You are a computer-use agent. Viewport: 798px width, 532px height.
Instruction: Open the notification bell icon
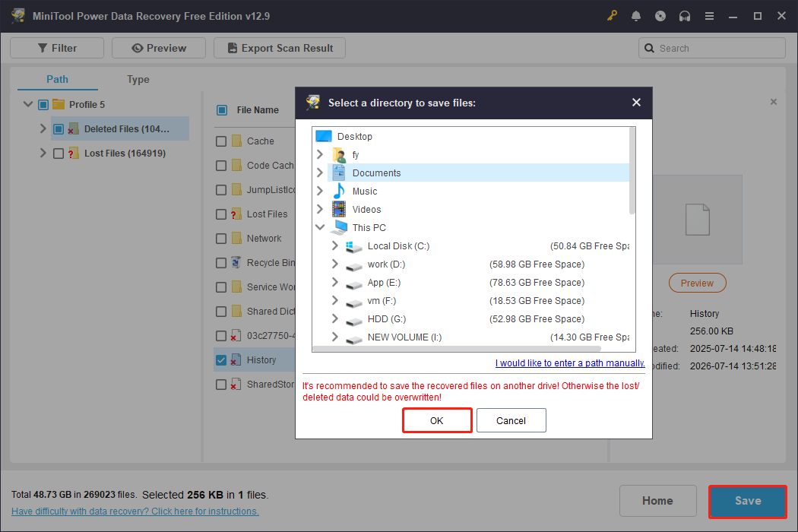(635, 16)
